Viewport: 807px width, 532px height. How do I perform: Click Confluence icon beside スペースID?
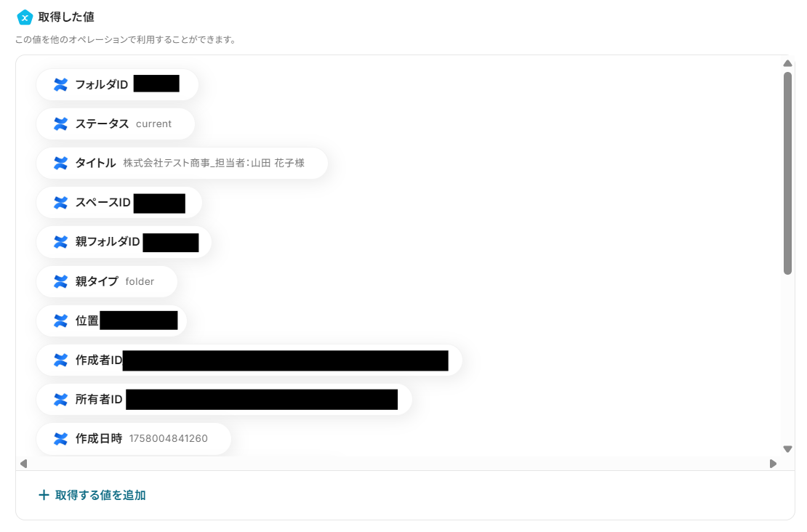[61, 203]
